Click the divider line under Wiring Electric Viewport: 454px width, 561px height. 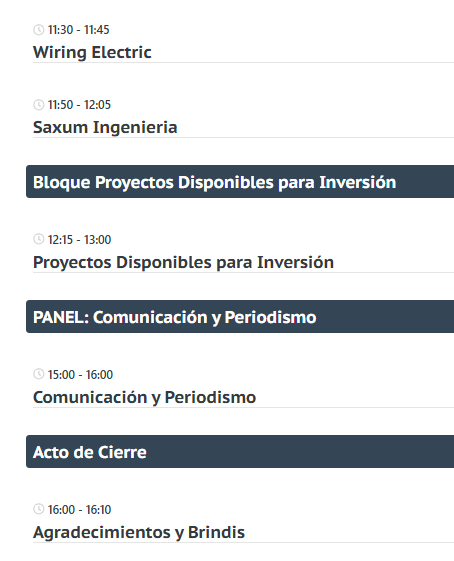[243, 63]
